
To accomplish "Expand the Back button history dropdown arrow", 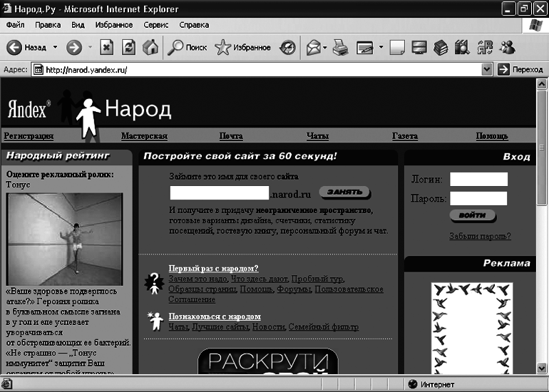I will point(55,48).
